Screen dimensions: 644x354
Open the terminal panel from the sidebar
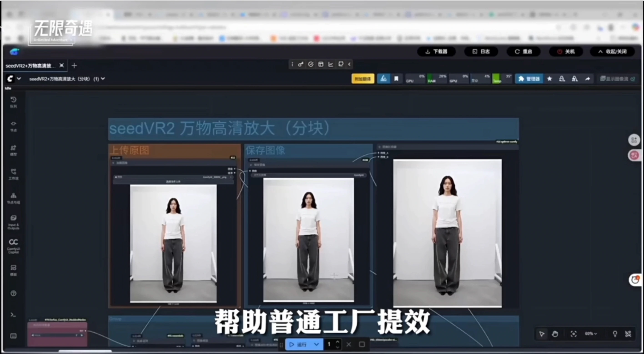click(13, 315)
